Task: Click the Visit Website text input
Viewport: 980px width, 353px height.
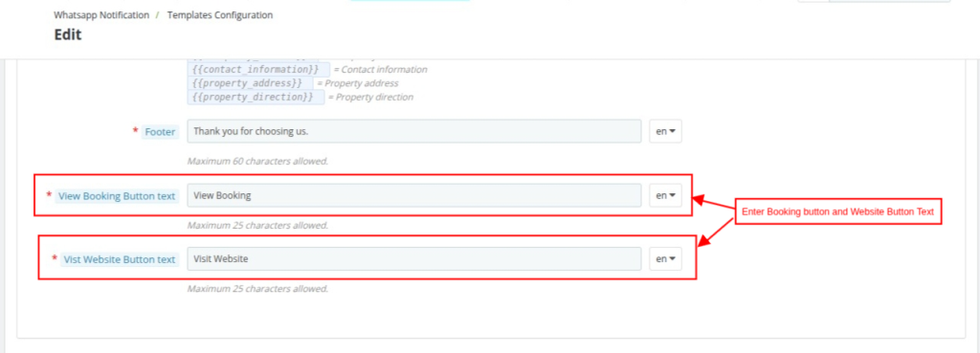Action: click(413, 258)
